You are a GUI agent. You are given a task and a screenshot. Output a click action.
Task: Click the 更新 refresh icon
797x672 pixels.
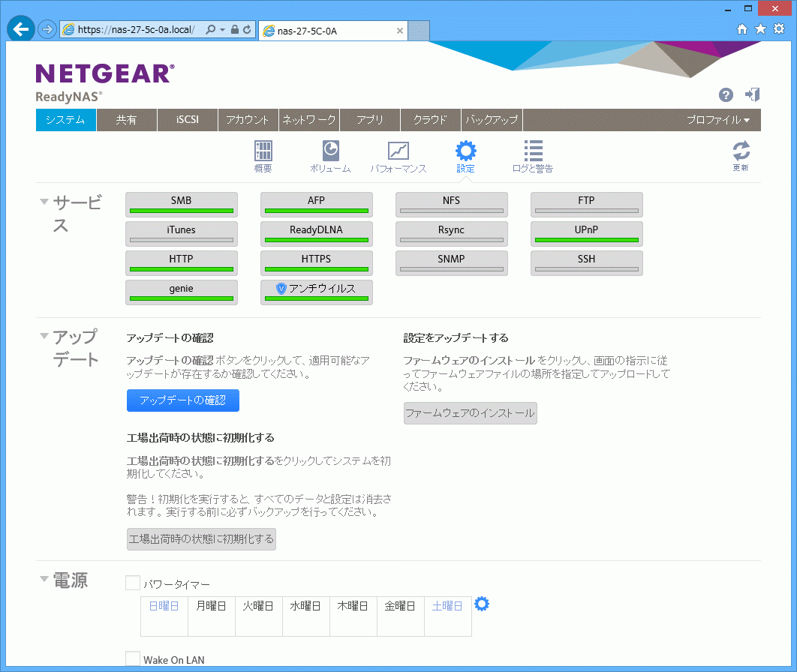tap(741, 151)
